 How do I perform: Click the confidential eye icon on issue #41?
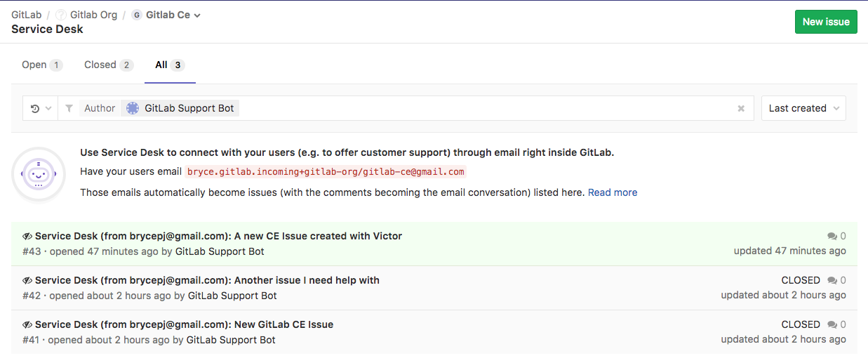pyautogui.click(x=27, y=325)
